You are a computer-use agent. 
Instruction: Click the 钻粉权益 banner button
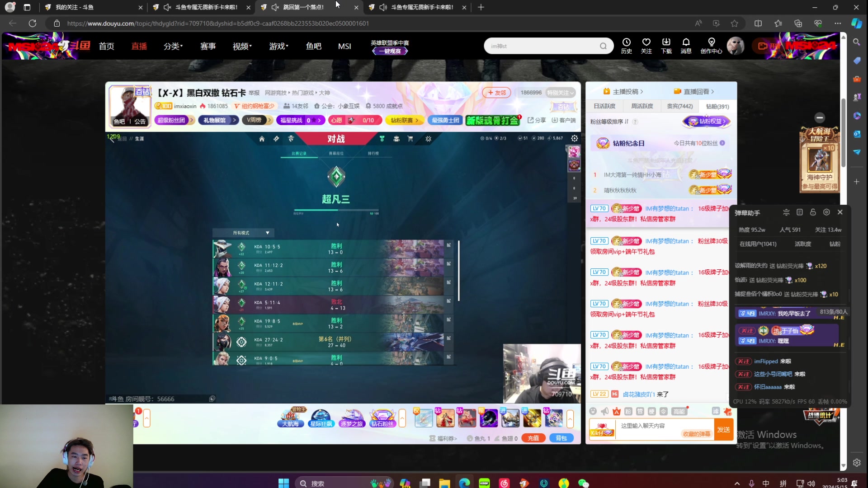pyautogui.click(x=707, y=121)
